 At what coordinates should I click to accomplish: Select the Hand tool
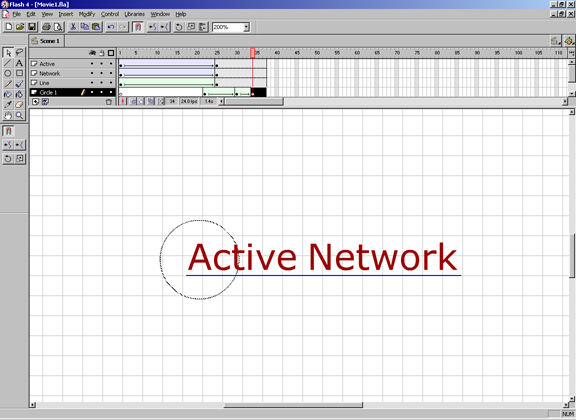coord(8,115)
